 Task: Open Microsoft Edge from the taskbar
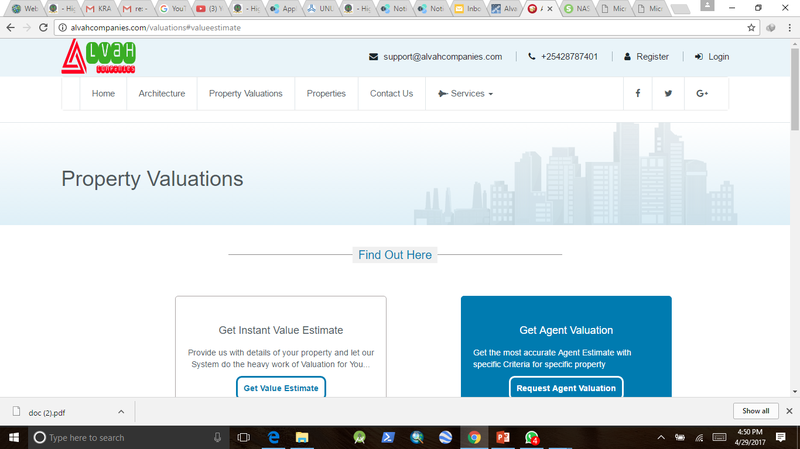[x=273, y=437]
